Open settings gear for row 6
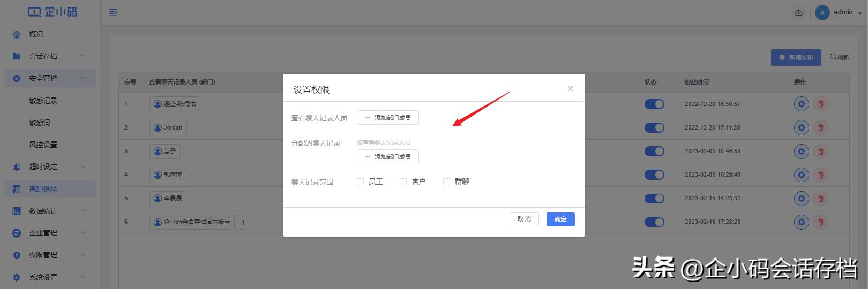868x289 pixels. click(802, 222)
